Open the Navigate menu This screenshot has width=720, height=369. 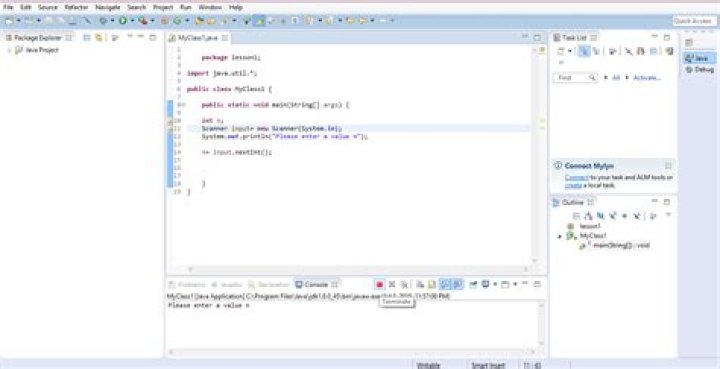[x=107, y=7]
